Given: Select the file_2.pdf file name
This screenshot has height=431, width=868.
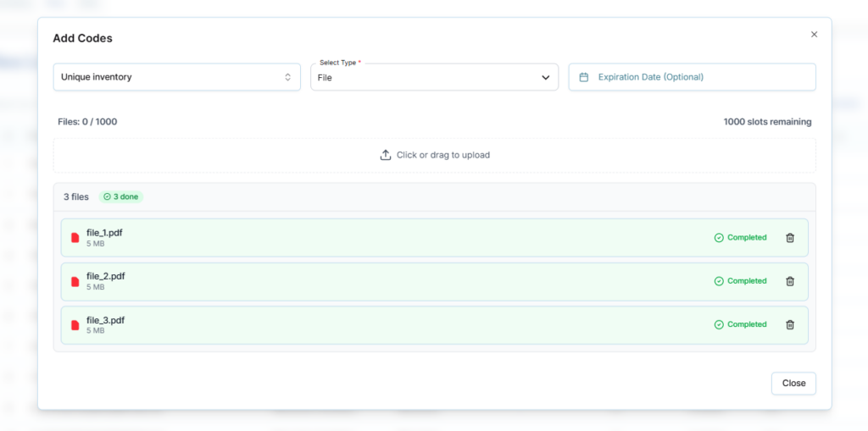Looking at the screenshot, I should point(105,276).
